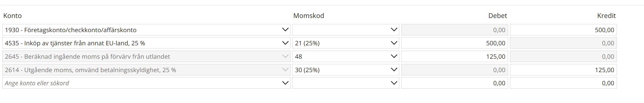Click the disabled Debet field on 1930 row
The height and width of the screenshot is (103, 644).
(454, 30)
